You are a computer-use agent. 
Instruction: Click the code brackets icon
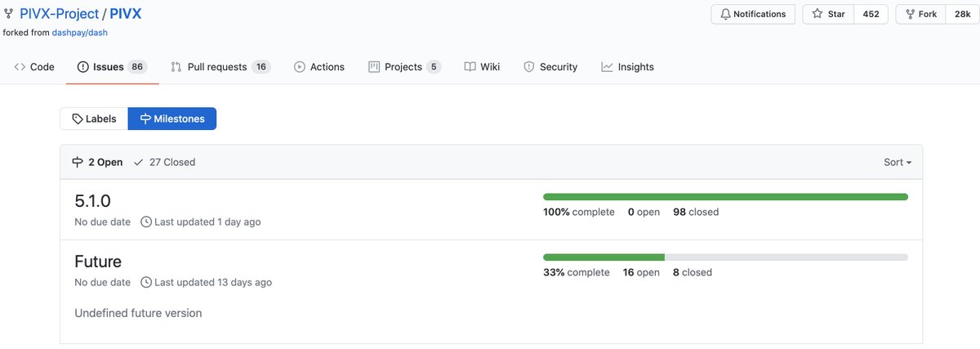coord(20,67)
